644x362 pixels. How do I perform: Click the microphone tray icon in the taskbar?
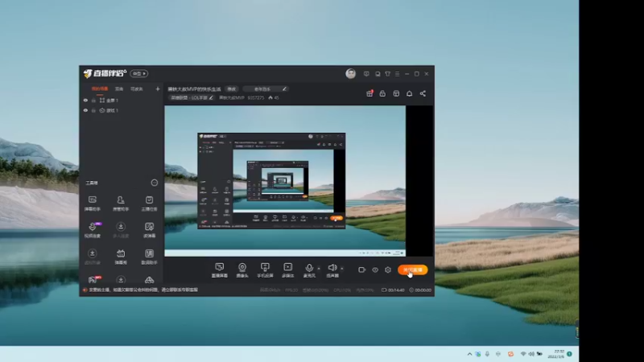coord(487,354)
